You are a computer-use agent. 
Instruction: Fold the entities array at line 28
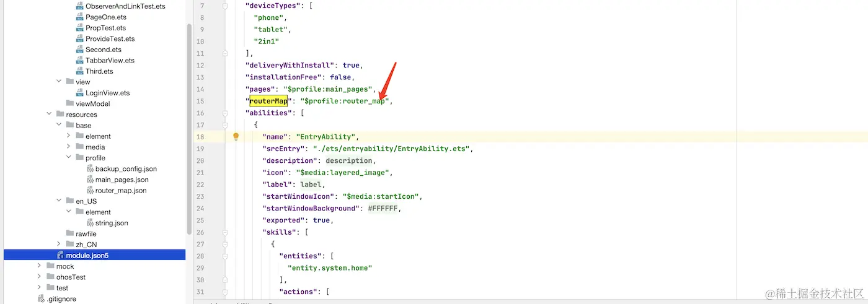click(224, 256)
